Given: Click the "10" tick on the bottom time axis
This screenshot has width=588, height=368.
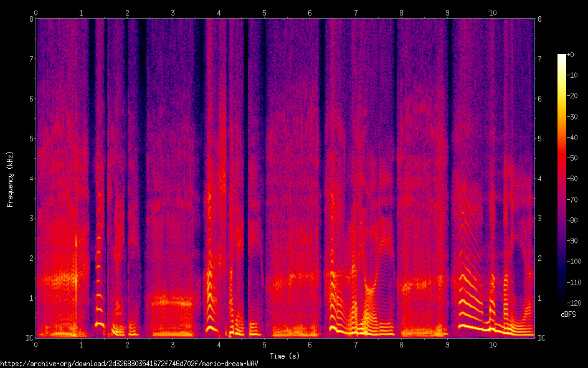Looking at the screenshot, I should click(x=493, y=345).
